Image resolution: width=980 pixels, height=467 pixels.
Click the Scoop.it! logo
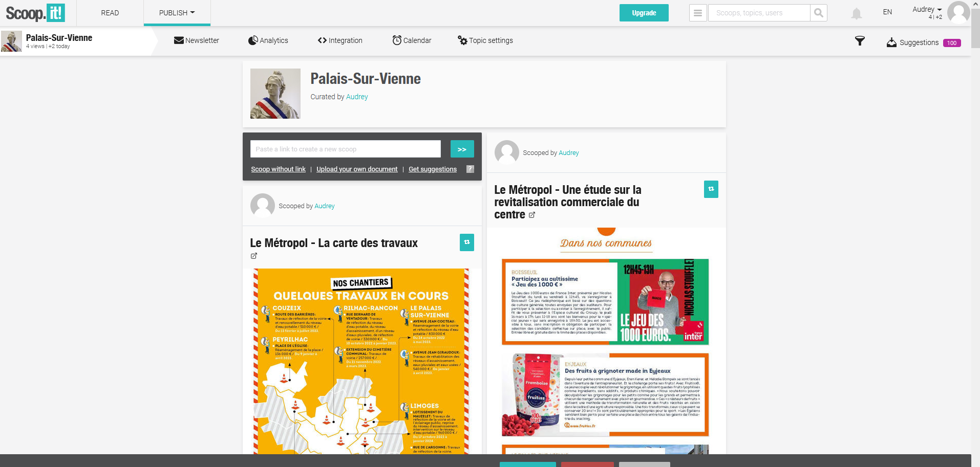(35, 13)
